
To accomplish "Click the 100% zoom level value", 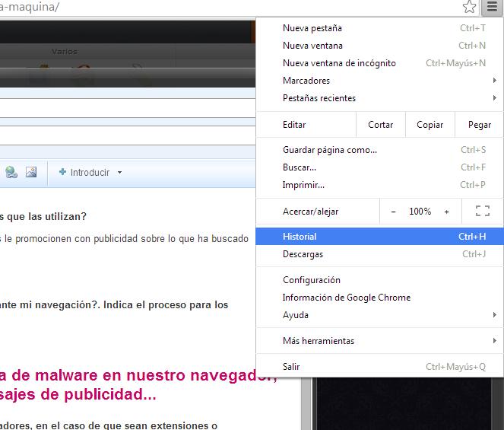I will pyautogui.click(x=420, y=212).
